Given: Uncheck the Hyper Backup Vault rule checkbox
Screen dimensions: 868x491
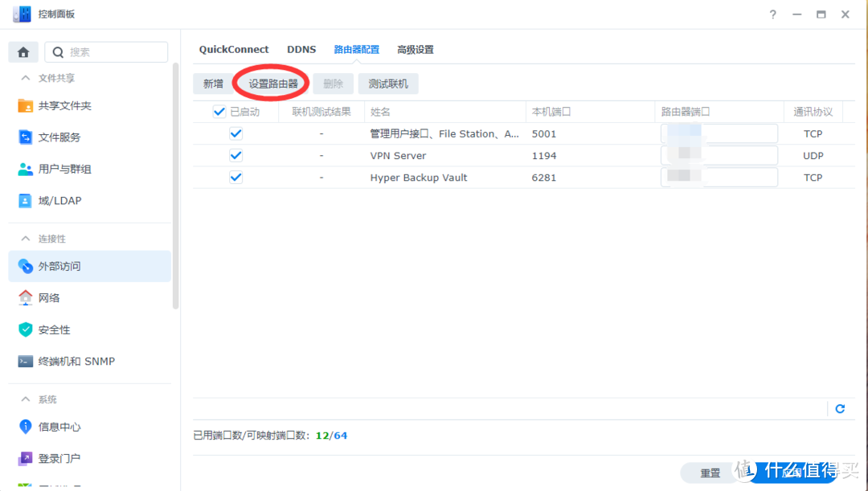Looking at the screenshot, I should click(x=235, y=177).
